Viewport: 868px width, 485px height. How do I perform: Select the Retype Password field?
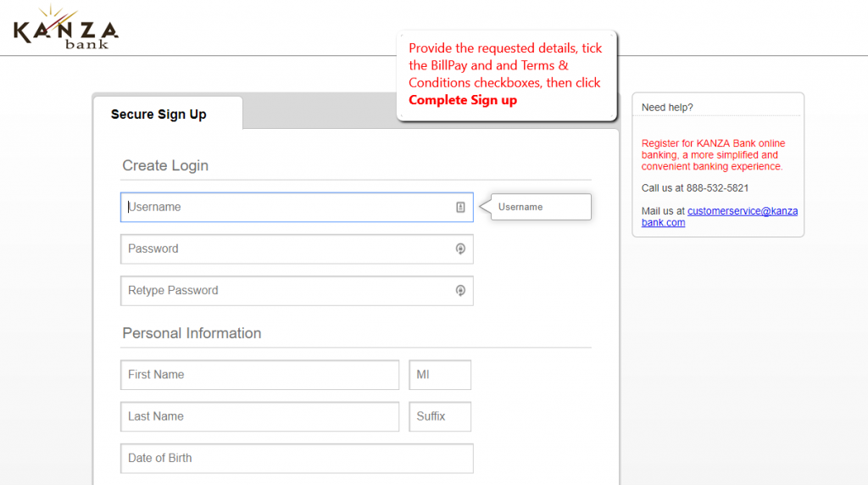288,290
